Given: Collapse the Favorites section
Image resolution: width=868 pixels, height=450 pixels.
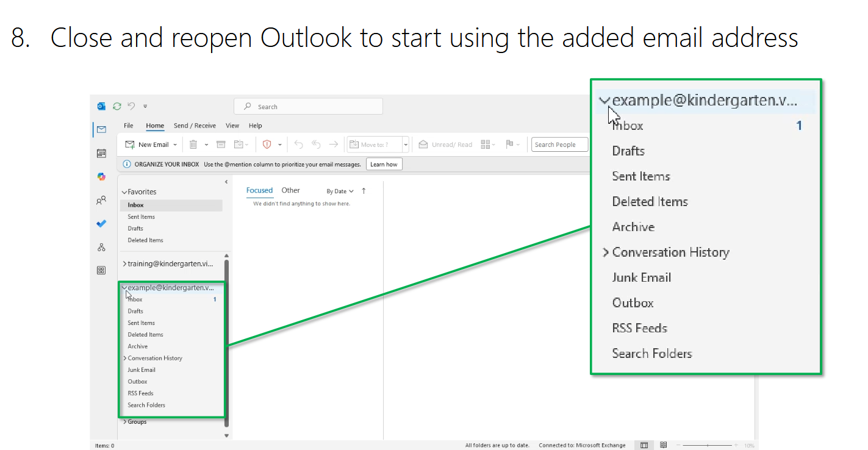Looking at the screenshot, I should [x=124, y=192].
